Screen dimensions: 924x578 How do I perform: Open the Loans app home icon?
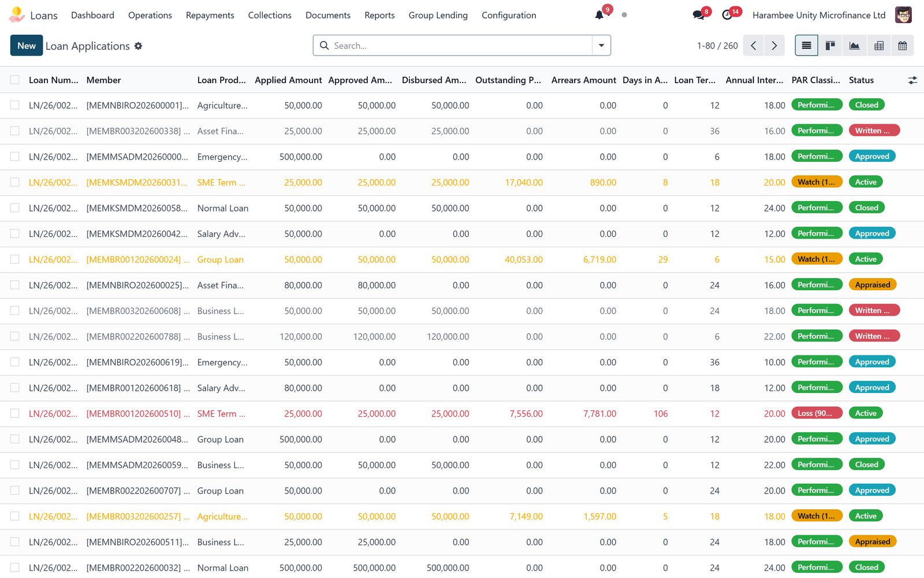[x=17, y=15]
